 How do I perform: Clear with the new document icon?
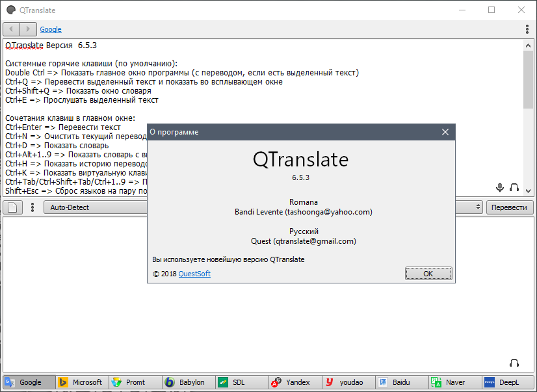(12, 207)
